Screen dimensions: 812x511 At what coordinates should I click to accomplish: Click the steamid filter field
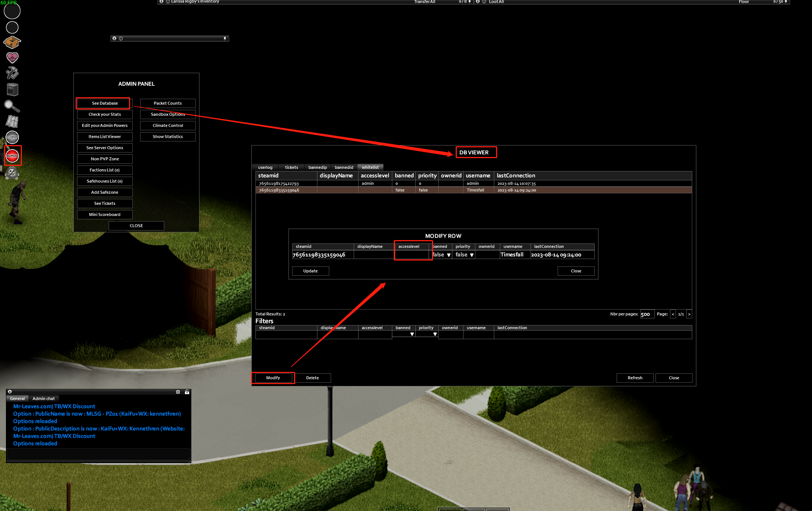286,335
